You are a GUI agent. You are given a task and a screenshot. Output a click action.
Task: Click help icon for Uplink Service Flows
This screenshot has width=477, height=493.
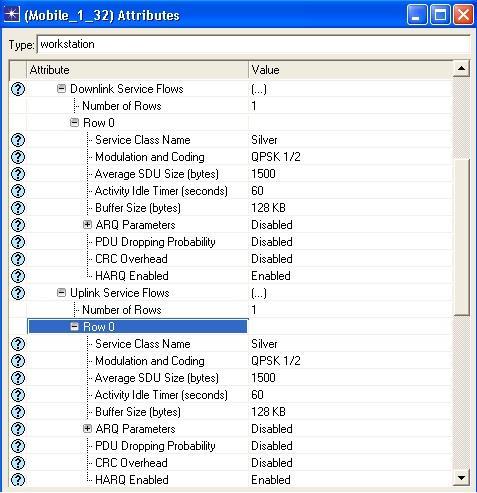tap(18, 293)
